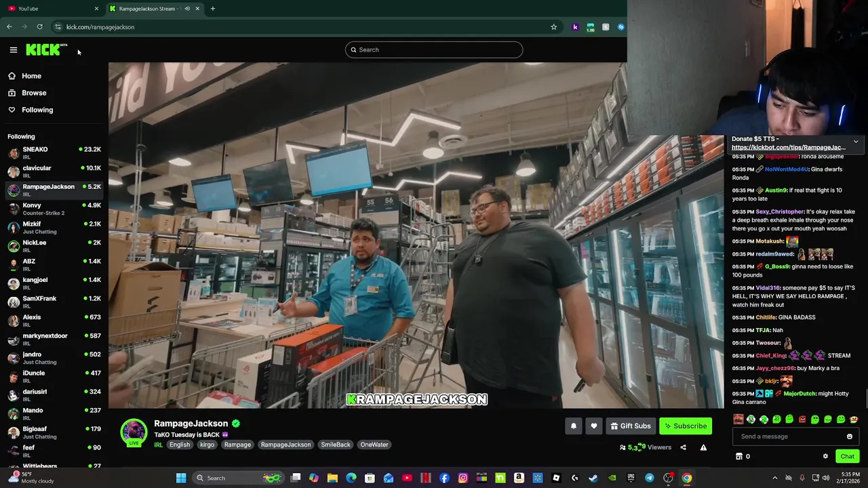Image resolution: width=868 pixels, height=488 pixels.
Task: Open the 1.00 speed browser extension
Action: pos(590,27)
